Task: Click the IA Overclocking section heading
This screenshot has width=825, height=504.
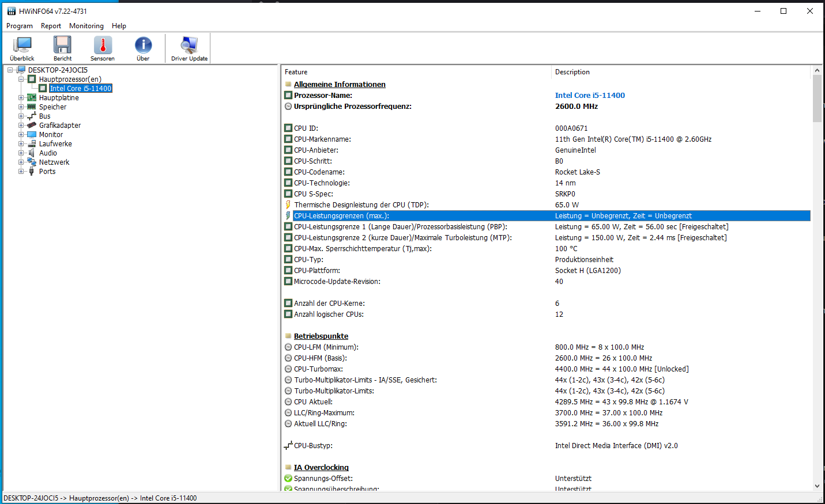Action: [321, 467]
